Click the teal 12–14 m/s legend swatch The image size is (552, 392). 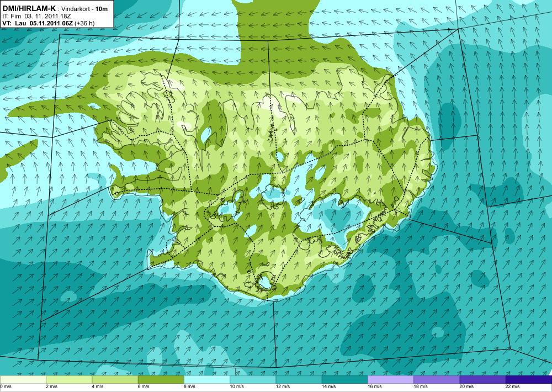coord(299,380)
